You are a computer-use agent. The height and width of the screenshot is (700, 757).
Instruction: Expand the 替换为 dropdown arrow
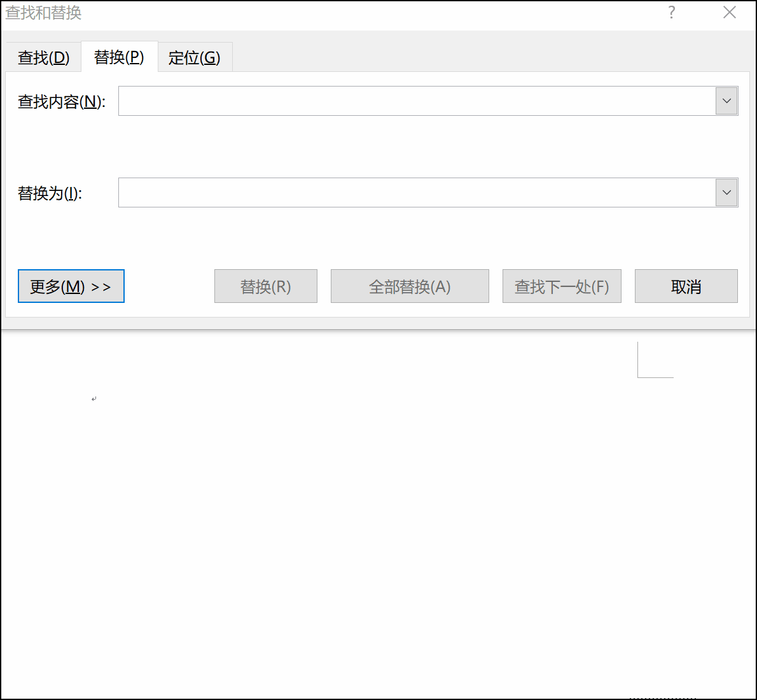(x=726, y=193)
